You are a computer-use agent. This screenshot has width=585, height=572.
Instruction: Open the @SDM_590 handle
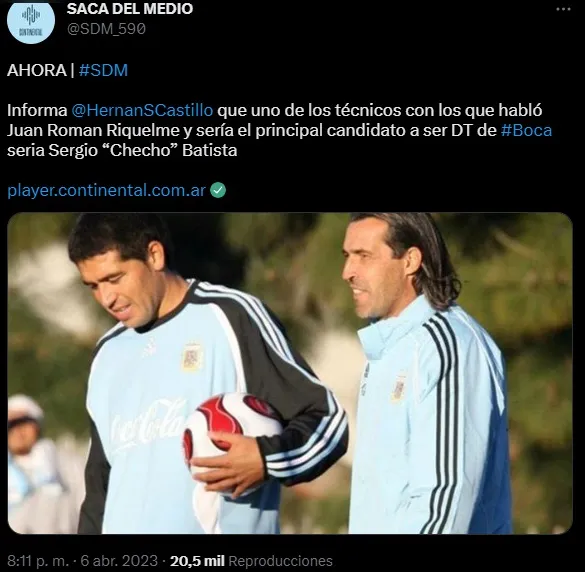(x=106, y=29)
